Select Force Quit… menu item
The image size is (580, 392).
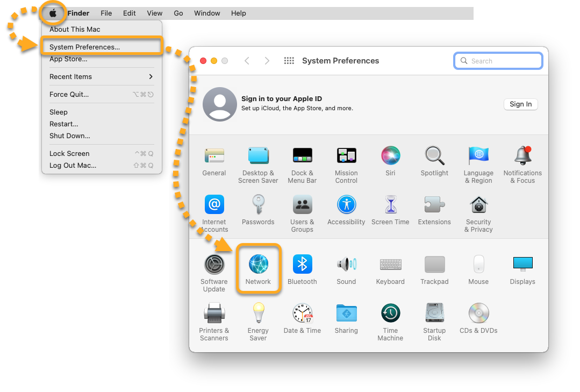coord(102,95)
